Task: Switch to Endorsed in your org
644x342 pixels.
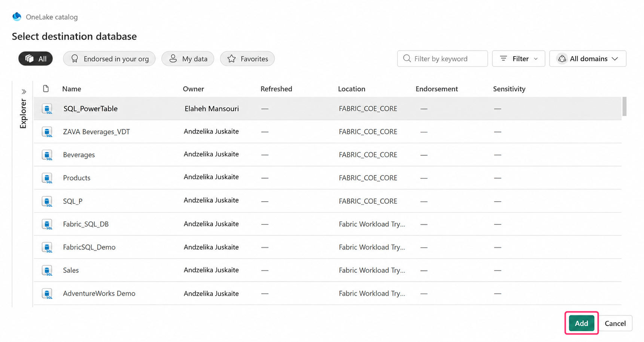Action: [109, 59]
